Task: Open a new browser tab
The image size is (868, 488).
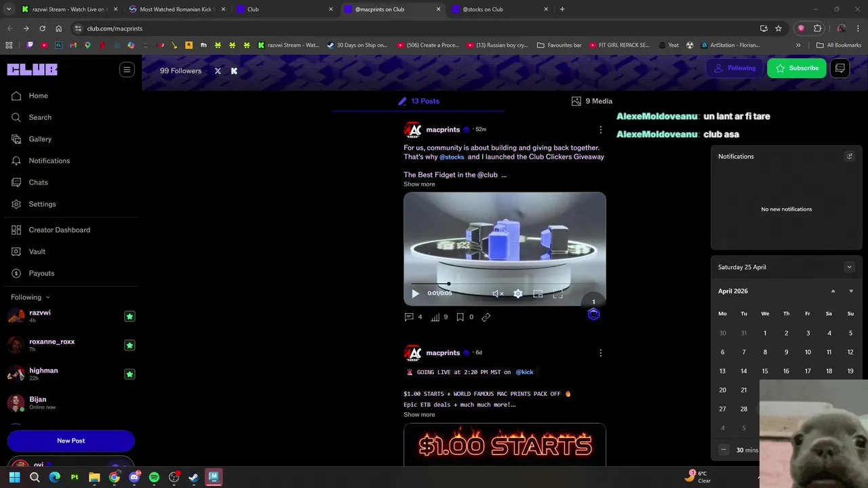Action: coord(562,9)
